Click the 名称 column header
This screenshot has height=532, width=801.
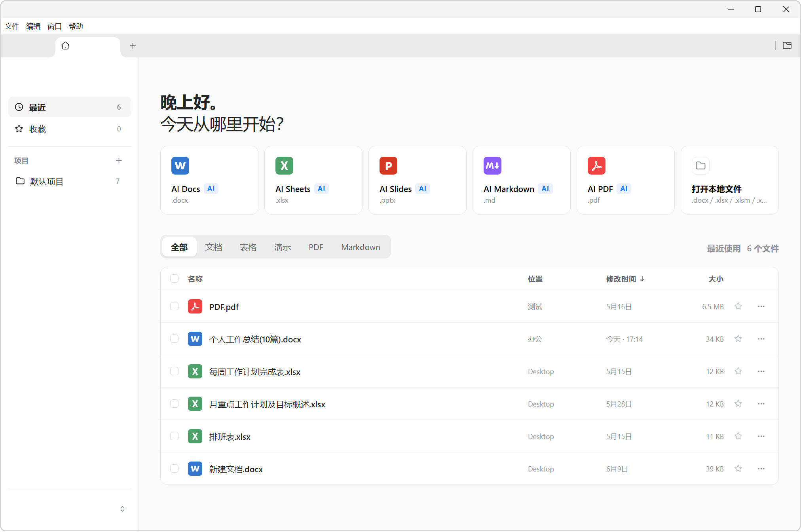tap(195, 279)
